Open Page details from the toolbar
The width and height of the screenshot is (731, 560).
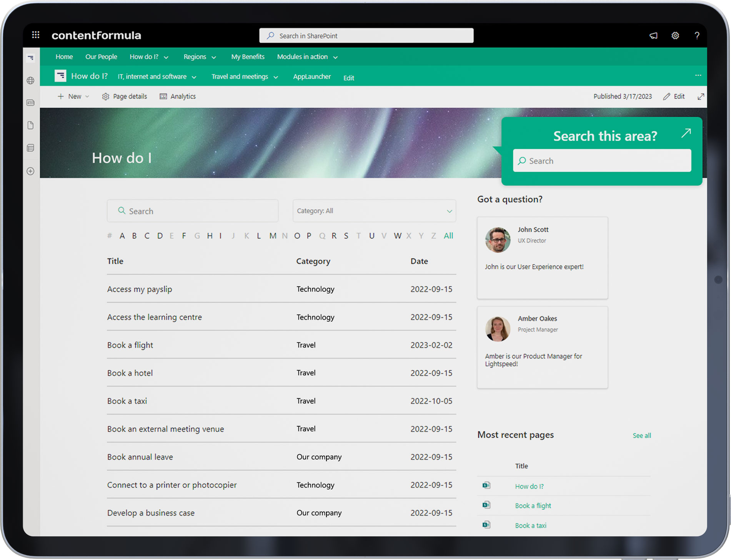[x=124, y=96]
